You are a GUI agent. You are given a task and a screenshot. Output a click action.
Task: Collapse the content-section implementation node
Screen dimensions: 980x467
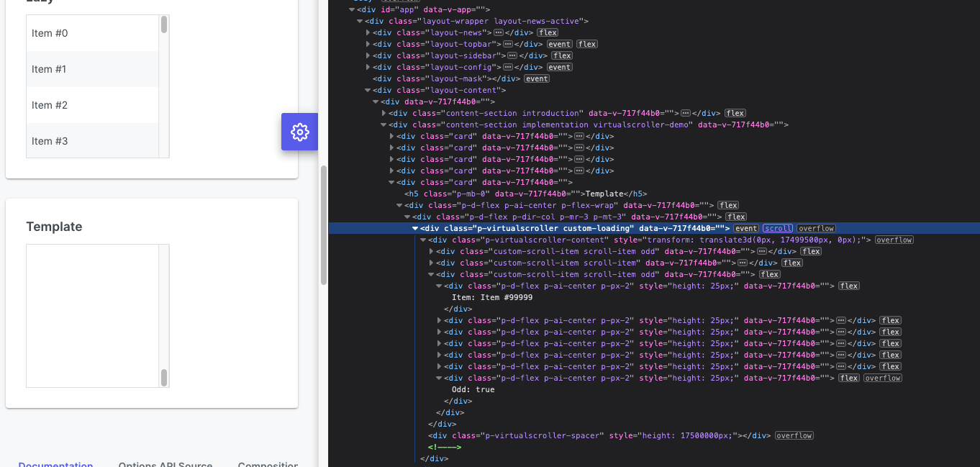pos(384,124)
